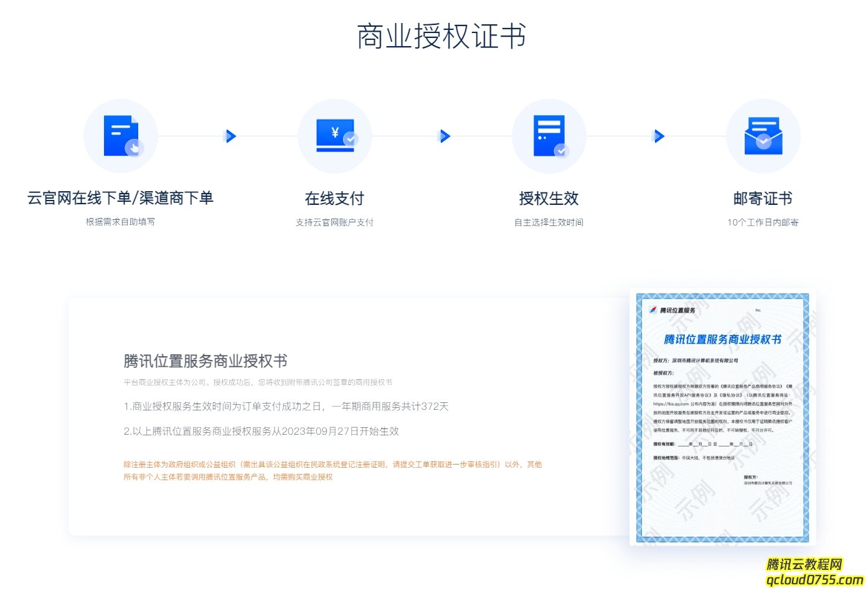Click the authorization effective document icon
This screenshot has width=868, height=591.
(x=549, y=136)
